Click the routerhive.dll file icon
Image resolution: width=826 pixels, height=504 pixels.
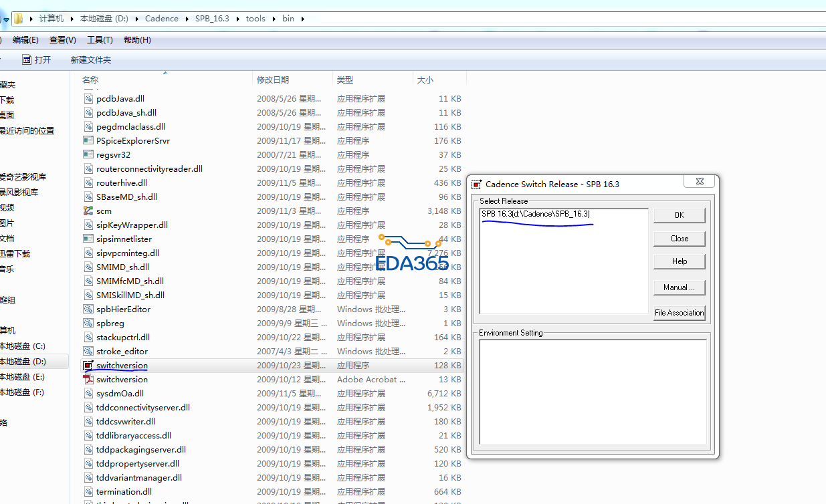[x=88, y=182]
